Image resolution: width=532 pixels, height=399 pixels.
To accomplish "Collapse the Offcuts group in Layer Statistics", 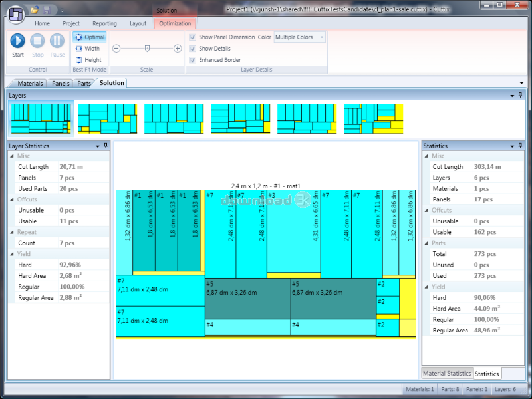I will 11,199.
